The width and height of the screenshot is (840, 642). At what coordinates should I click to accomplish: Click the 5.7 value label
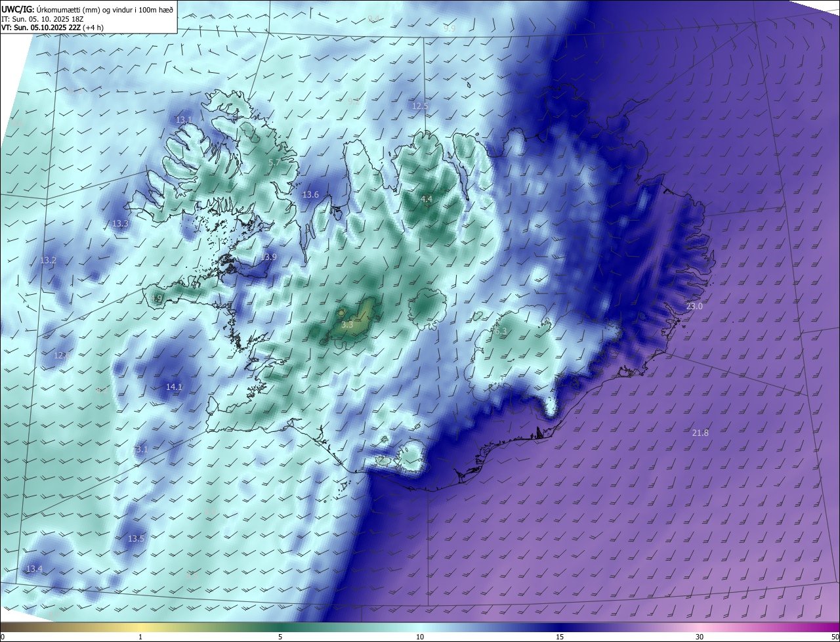click(x=274, y=163)
